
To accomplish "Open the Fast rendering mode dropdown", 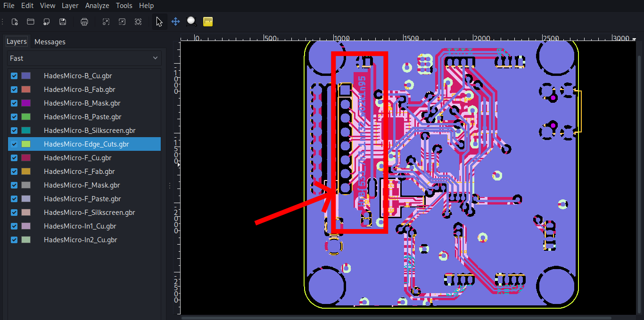I will [84, 58].
